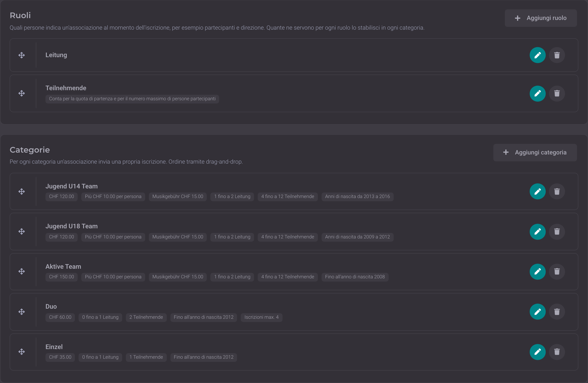Click 'Anni di nascita da 2013 a 2016' tag
The width and height of the screenshot is (588, 383).
click(357, 197)
